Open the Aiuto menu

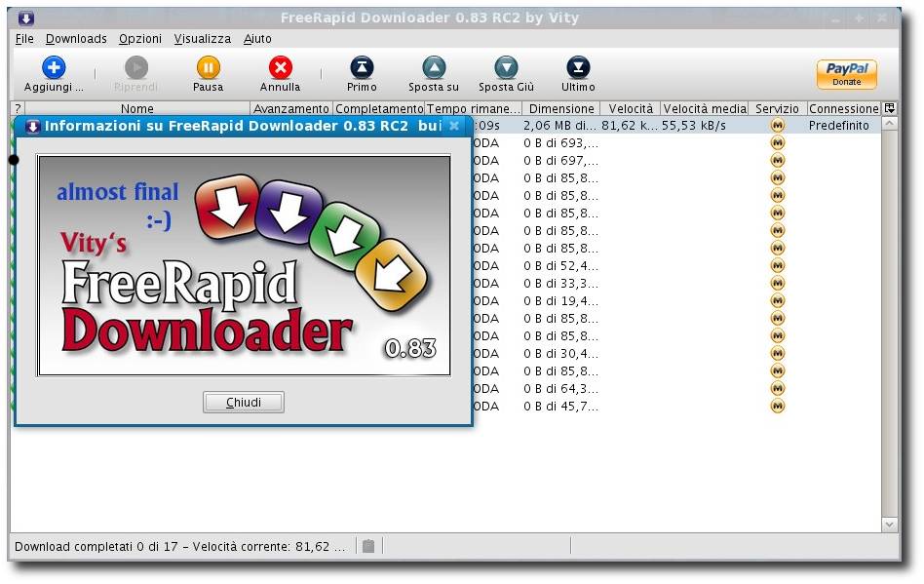point(257,38)
